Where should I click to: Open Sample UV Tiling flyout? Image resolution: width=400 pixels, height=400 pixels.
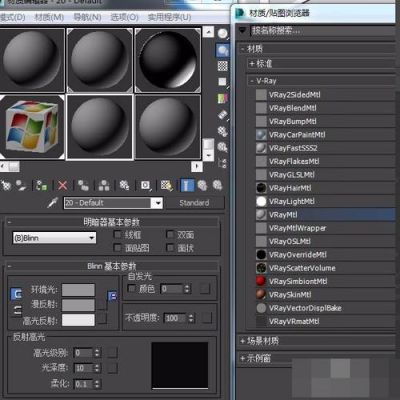tap(223, 82)
